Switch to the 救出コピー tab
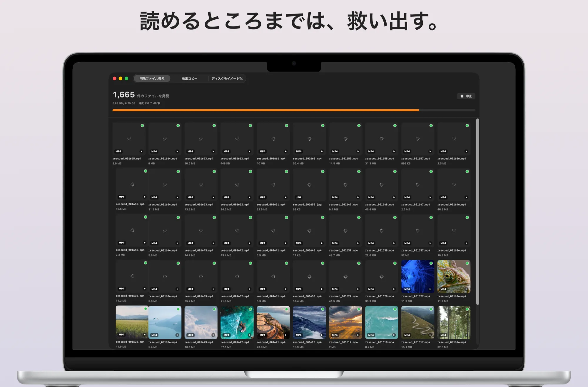This screenshot has width=588, height=387. [190, 78]
